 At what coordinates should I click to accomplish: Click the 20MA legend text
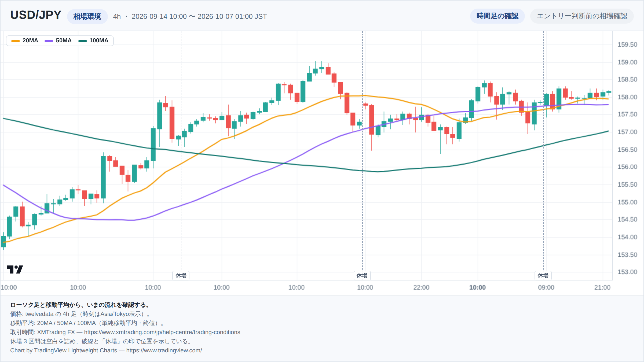coord(30,40)
